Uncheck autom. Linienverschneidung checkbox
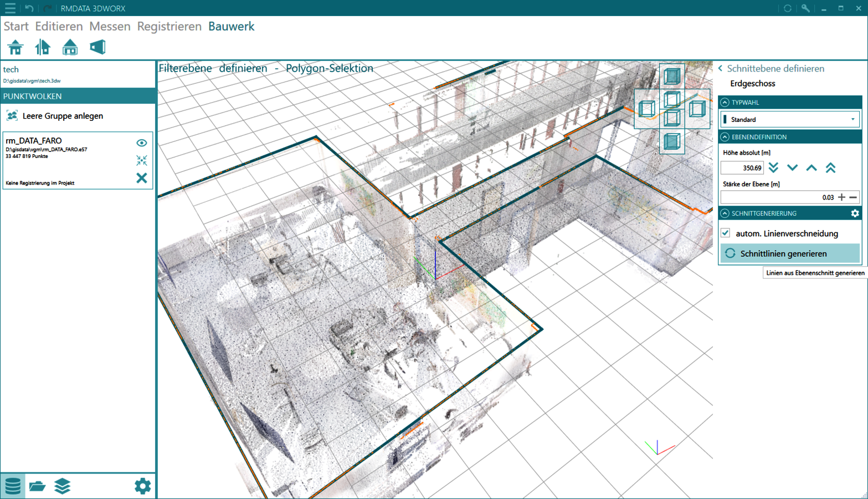 click(x=726, y=233)
